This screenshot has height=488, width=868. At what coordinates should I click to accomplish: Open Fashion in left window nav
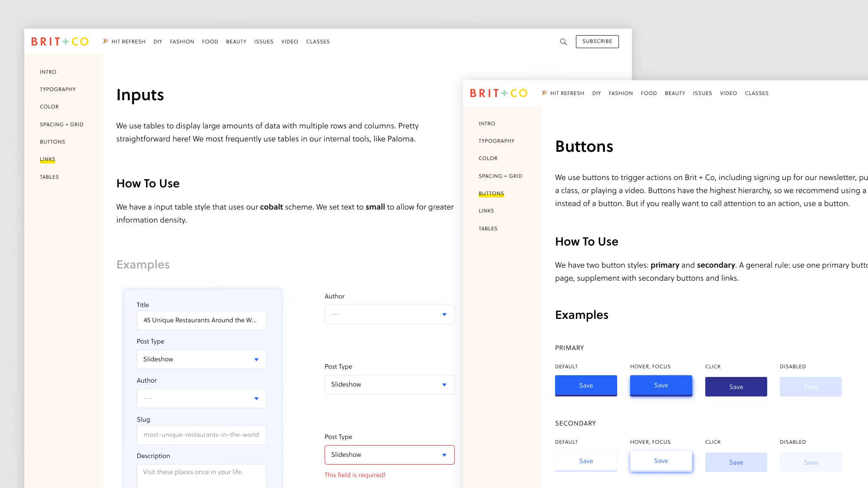[182, 42]
